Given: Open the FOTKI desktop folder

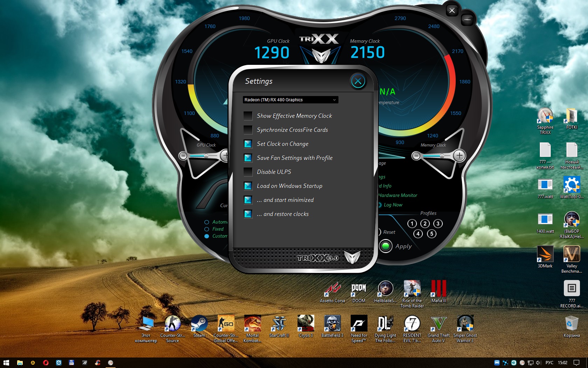Looking at the screenshot, I should point(572,119).
